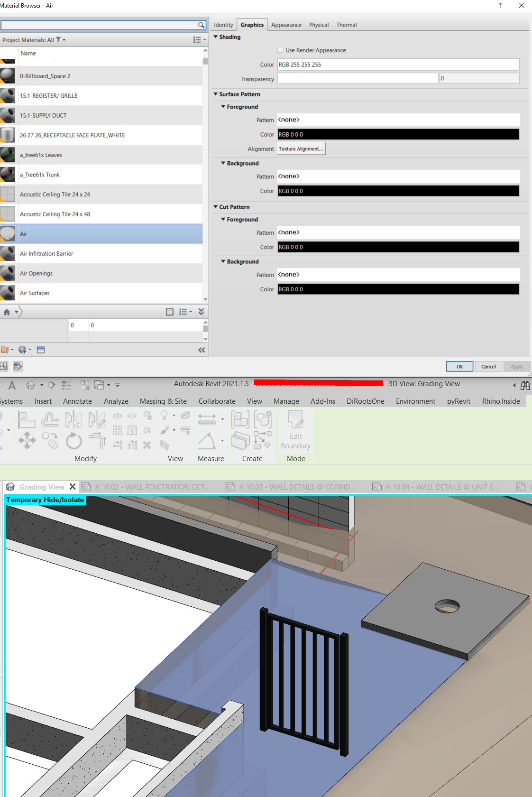Select the Offset tool in Modify panel
This screenshot has height=797, width=532.
(x=50, y=419)
